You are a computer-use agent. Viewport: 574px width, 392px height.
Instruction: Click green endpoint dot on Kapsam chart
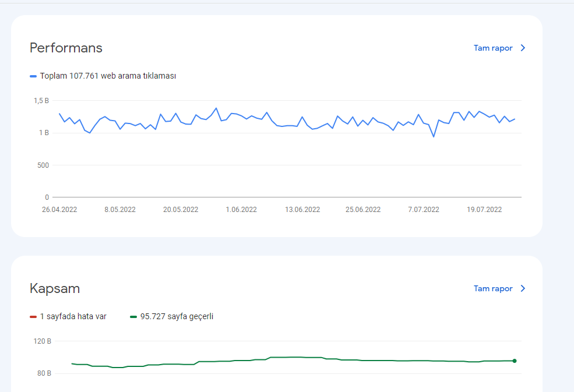(x=515, y=361)
